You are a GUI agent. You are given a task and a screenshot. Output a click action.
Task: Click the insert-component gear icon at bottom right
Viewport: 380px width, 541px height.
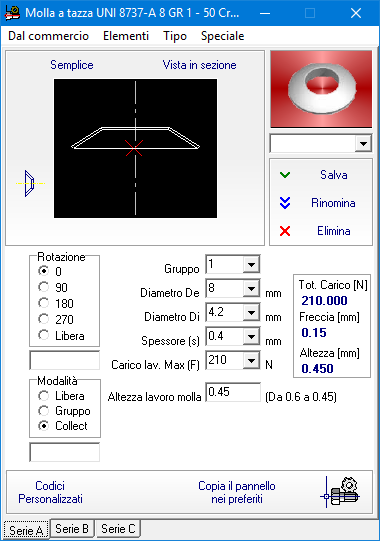click(341, 492)
